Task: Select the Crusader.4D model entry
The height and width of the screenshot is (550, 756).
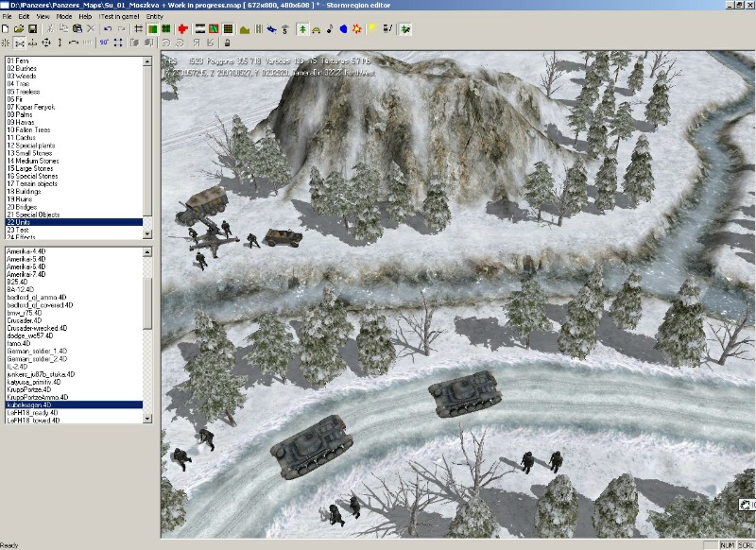Action: [x=47, y=320]
